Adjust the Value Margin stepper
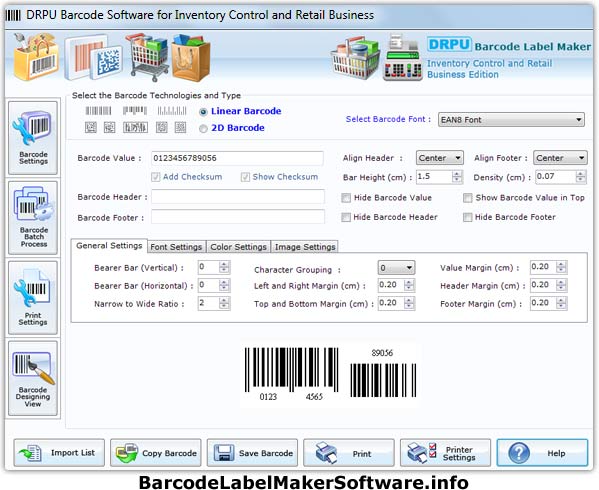 (561, 267)
